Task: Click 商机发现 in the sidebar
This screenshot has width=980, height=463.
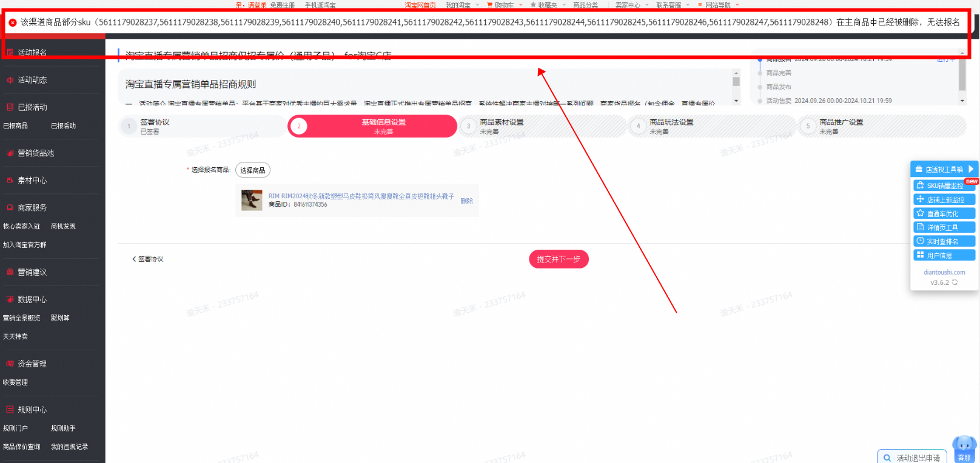Action: pyautogui.click(x=63, y=227)
